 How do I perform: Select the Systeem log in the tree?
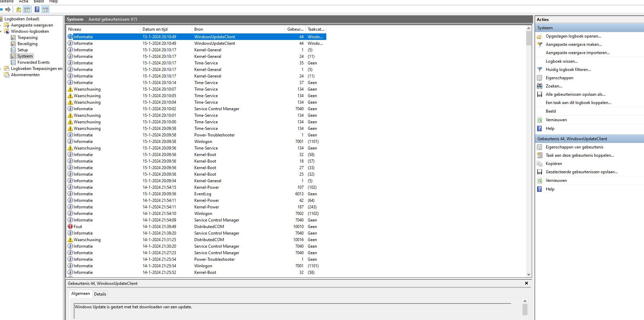pos(25,56)
